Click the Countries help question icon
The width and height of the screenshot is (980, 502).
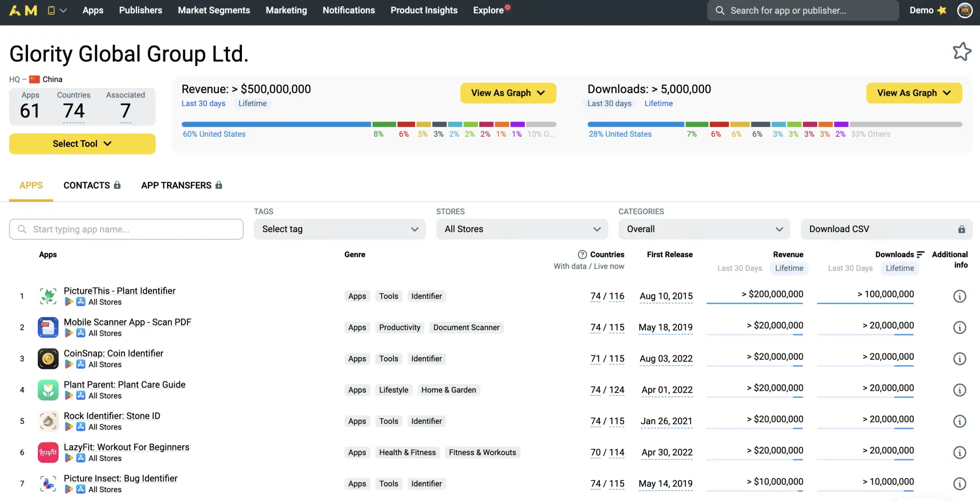pyautogui.click(x=582, y=255)
